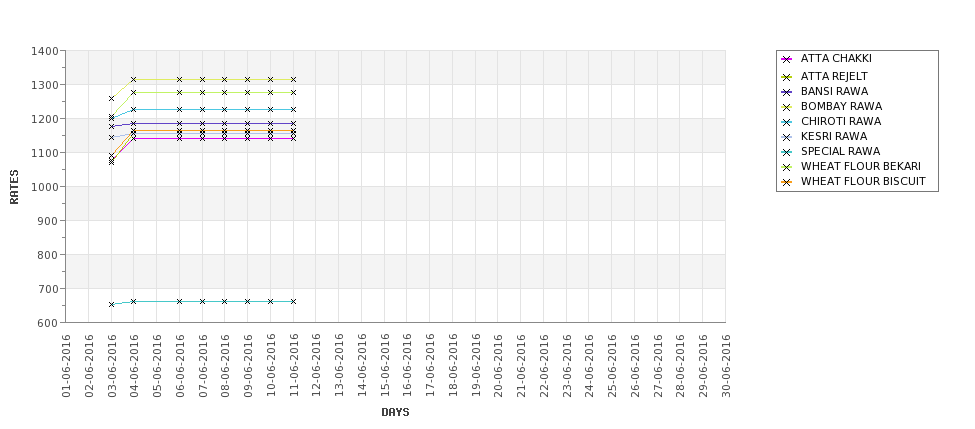Select the 'WHEAT FLOUR BISCUIT' legend label
975x429 pixels.
point(863,181)
